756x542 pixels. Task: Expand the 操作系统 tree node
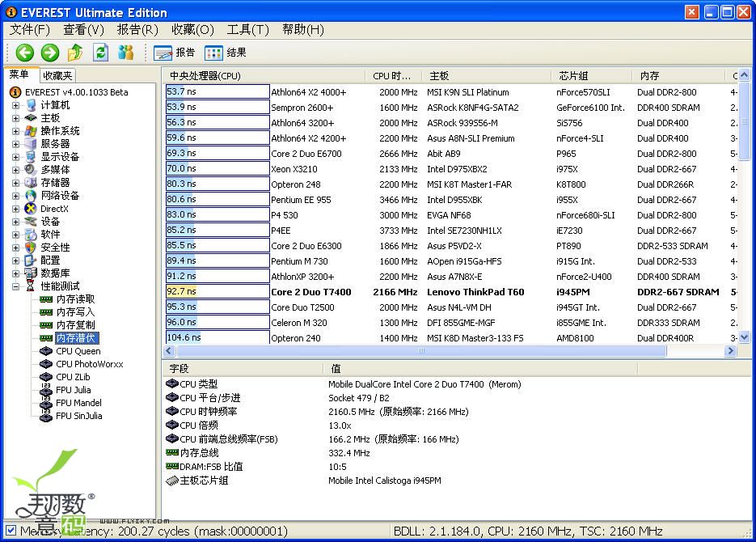pyautogui.click(x=15, y=131)
